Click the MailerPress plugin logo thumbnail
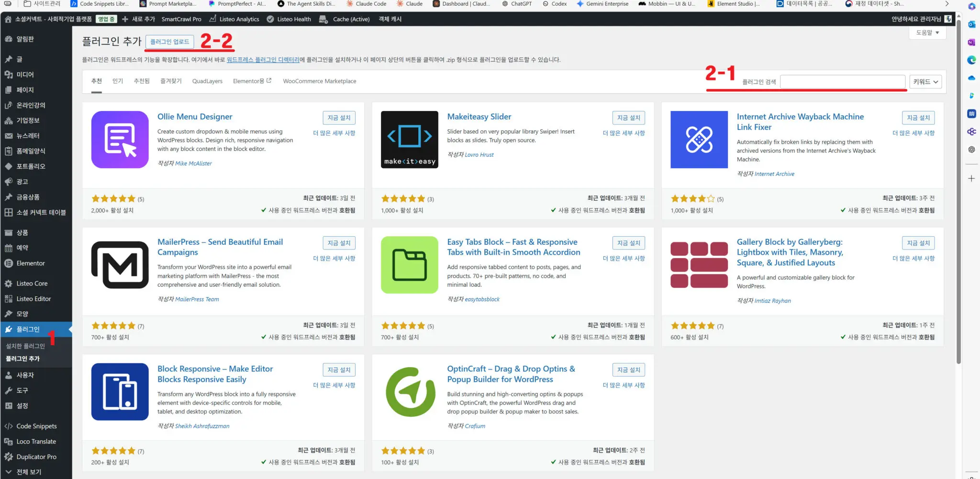This screenshot has width=980, height=479. tap(120, 265)
